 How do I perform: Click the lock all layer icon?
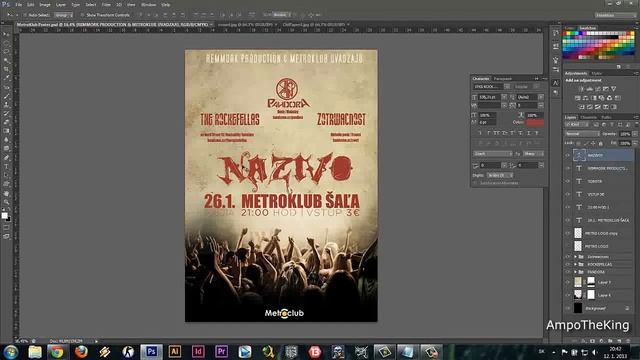600,144
